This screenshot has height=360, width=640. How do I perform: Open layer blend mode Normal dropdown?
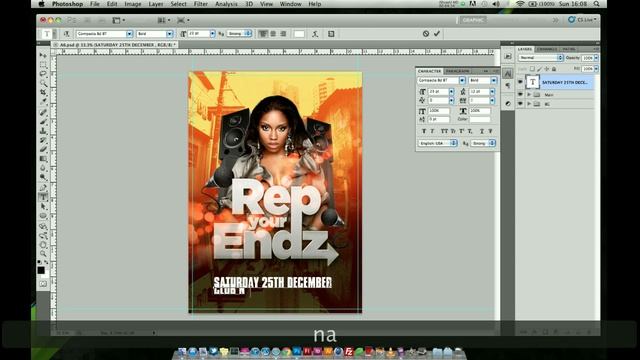coord(541,58)
